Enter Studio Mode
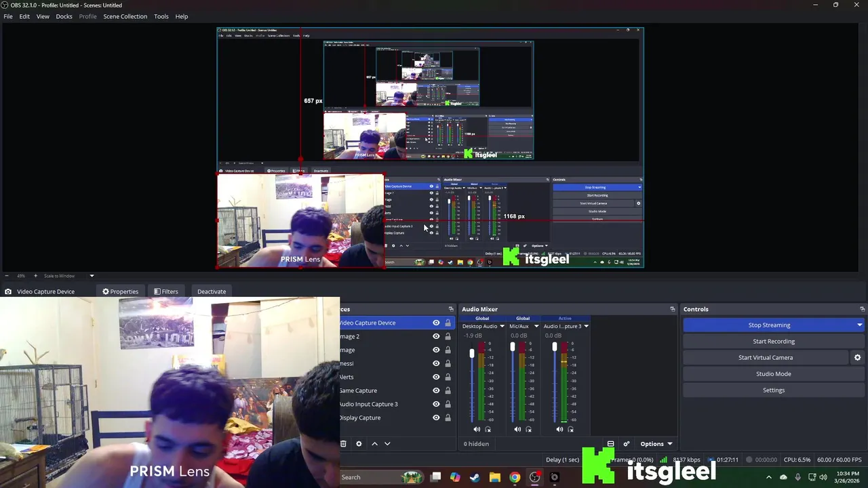868x488 pixels. (774, 374)
